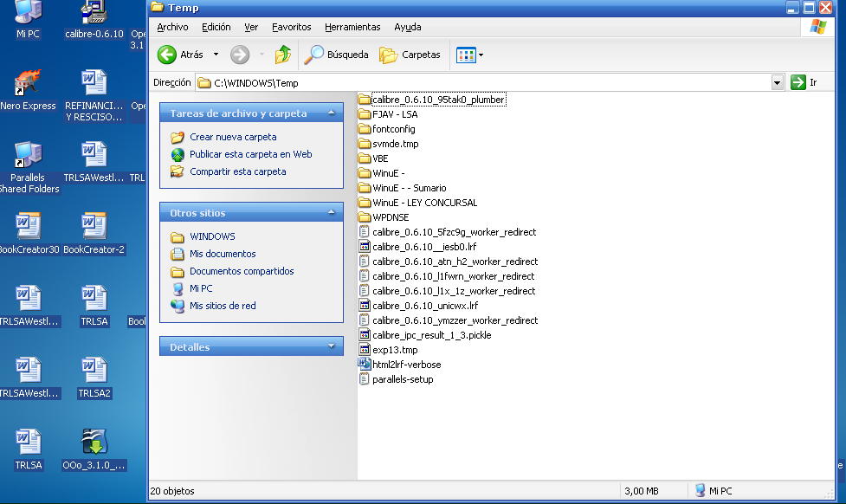Select the parallels-setup file icon

(365, 379)
